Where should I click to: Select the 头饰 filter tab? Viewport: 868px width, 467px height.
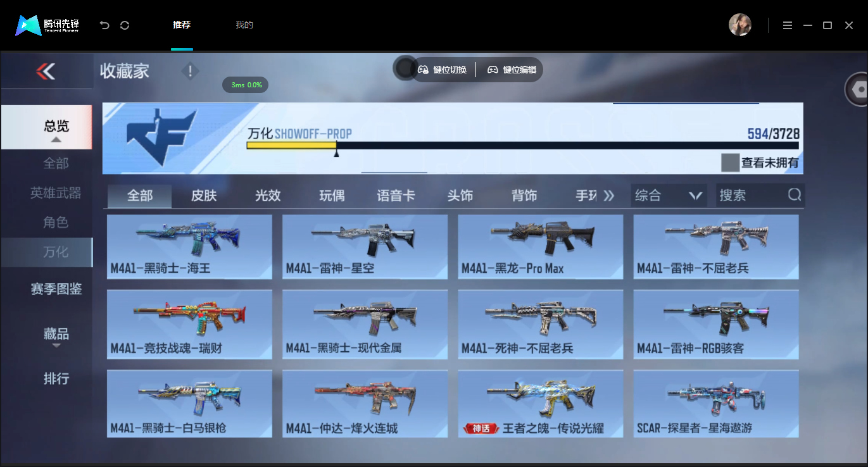460,196
